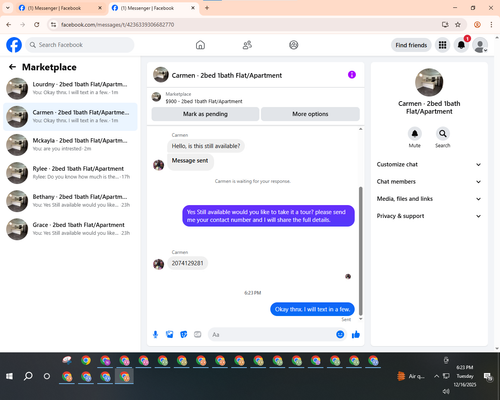Click the 'Hello, is this still available?' message
The width and height of the screenshot is (500, 400).
pos(206,146)
